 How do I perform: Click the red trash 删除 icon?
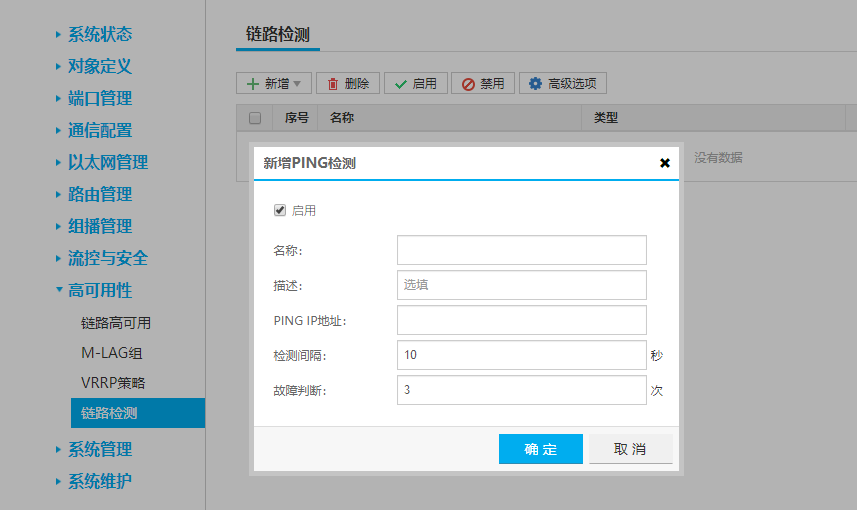333,84
